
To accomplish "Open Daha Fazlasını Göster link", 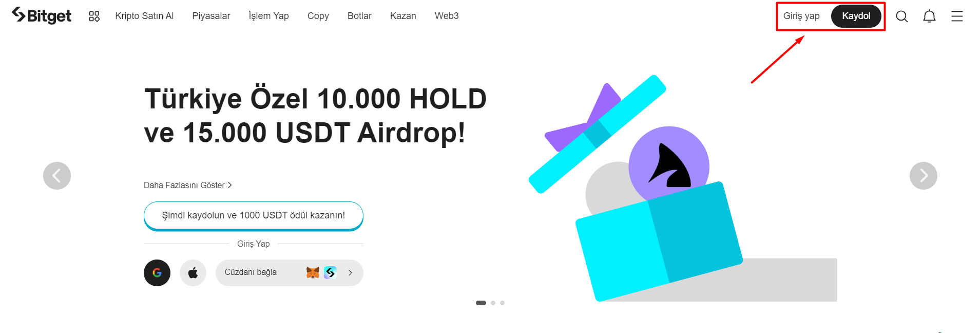I will pos(187,185).
